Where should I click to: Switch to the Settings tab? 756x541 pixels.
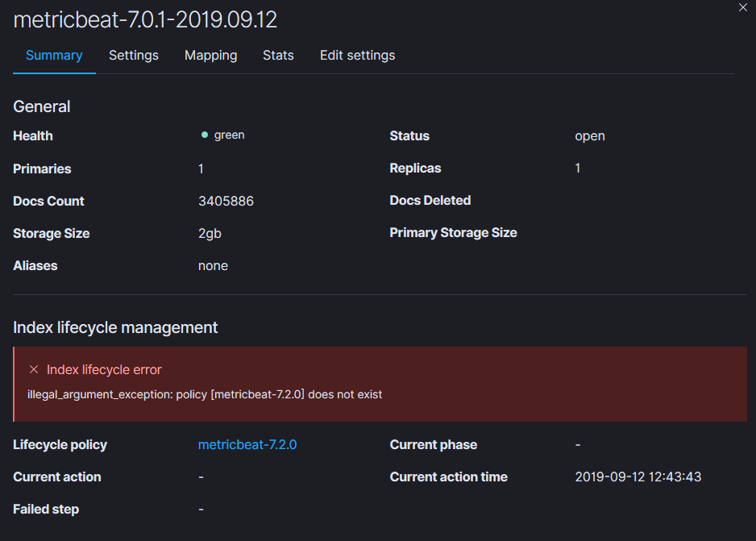tap(134, 56)
